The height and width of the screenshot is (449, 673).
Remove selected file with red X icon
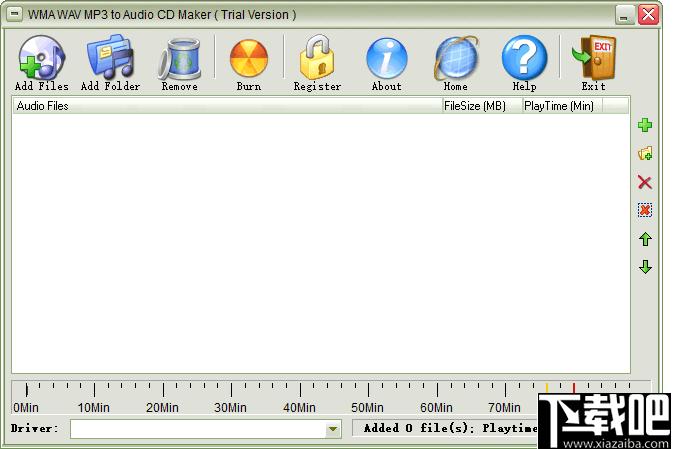click(x=645, y=182)
